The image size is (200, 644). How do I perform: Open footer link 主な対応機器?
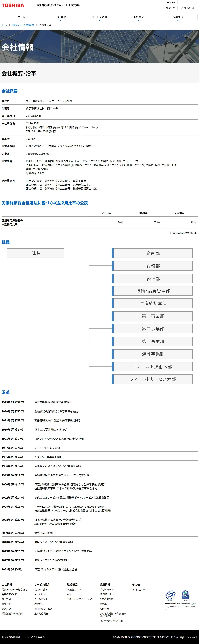tap(41, 613)
